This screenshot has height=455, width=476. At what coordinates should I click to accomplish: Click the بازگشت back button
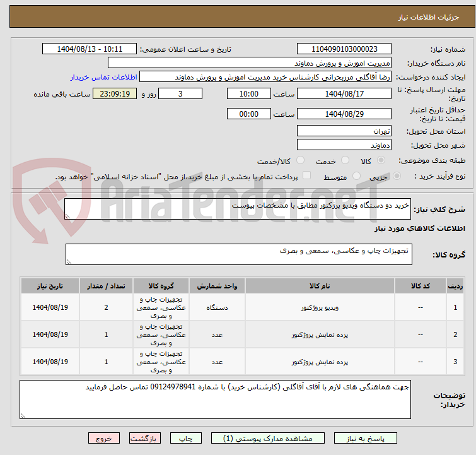coord(145,439)
